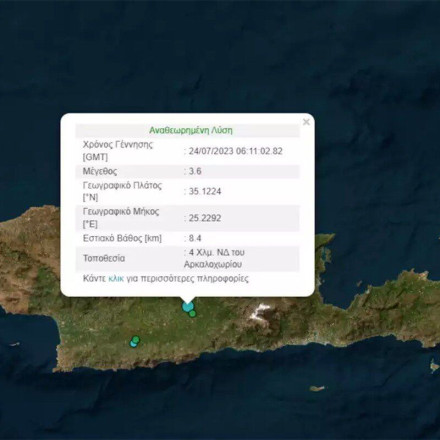Click the date value 24/07/2023 06:11:02.82
Viewport: 440px width, 440px height.
click(236, 151)
